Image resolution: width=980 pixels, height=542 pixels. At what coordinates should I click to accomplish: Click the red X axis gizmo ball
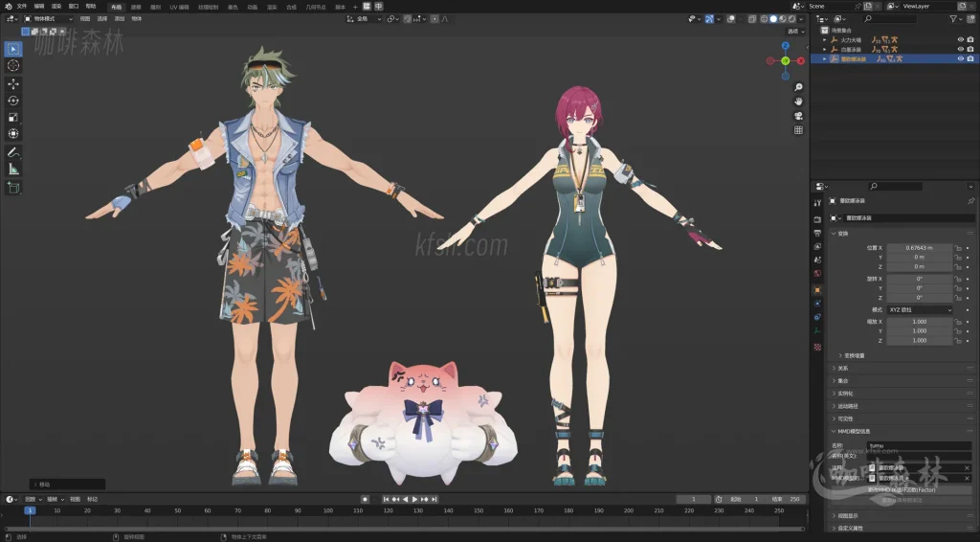(x=801, y=60)
